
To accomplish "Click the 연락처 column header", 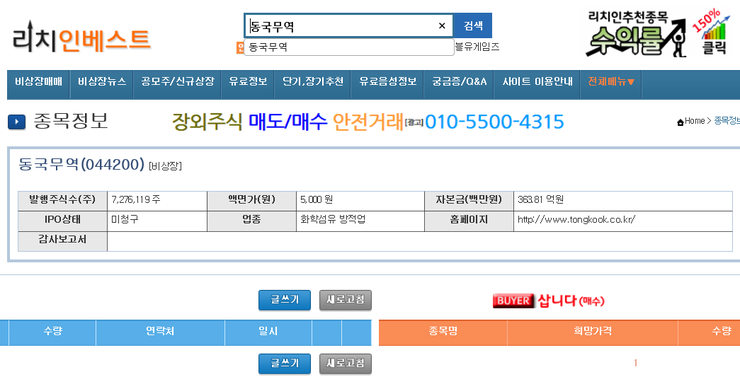I will (x=160, y=331).
